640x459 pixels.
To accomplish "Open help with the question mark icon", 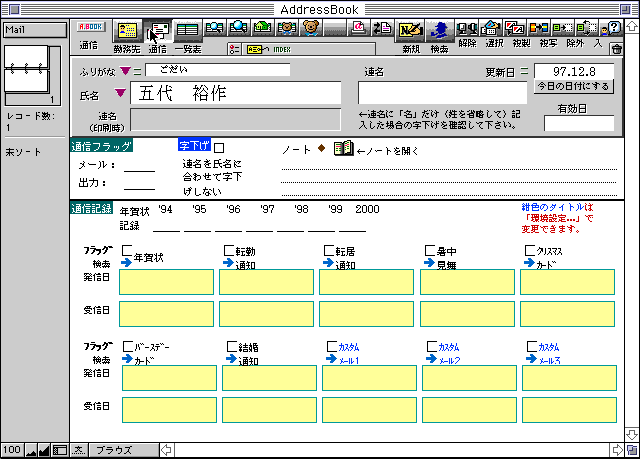I will [611, 29].
